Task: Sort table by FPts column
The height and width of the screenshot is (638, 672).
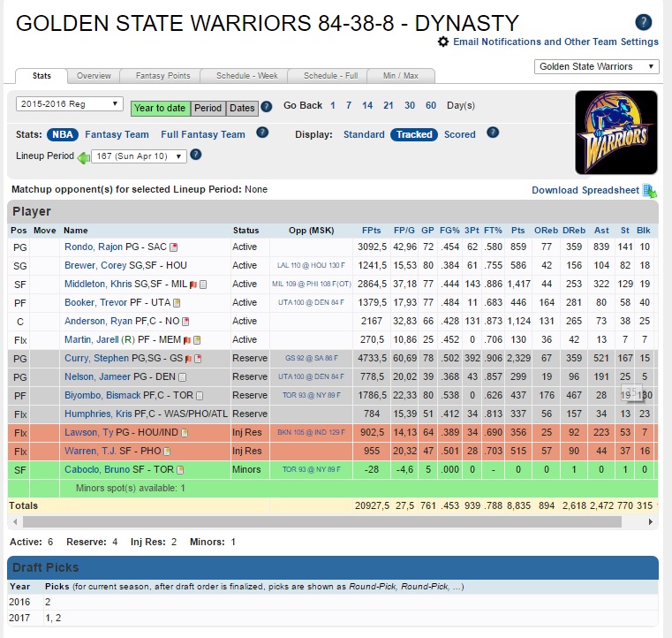Action: tap(371, 231)
